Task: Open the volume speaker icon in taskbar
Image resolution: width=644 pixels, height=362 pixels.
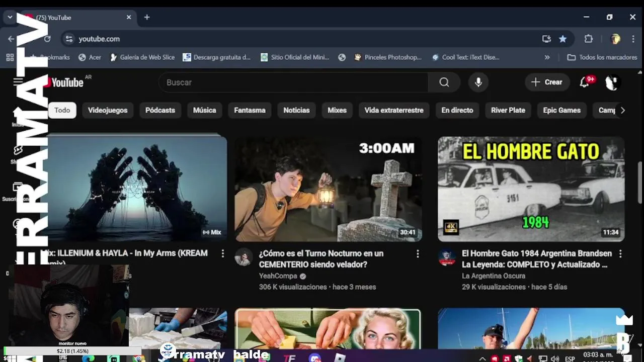Action: pyautogui.click(x=554, y=358)
